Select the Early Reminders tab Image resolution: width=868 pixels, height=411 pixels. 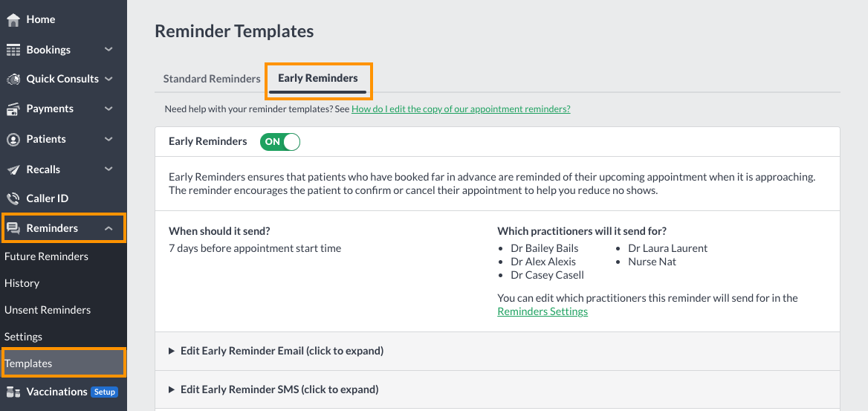318,79
